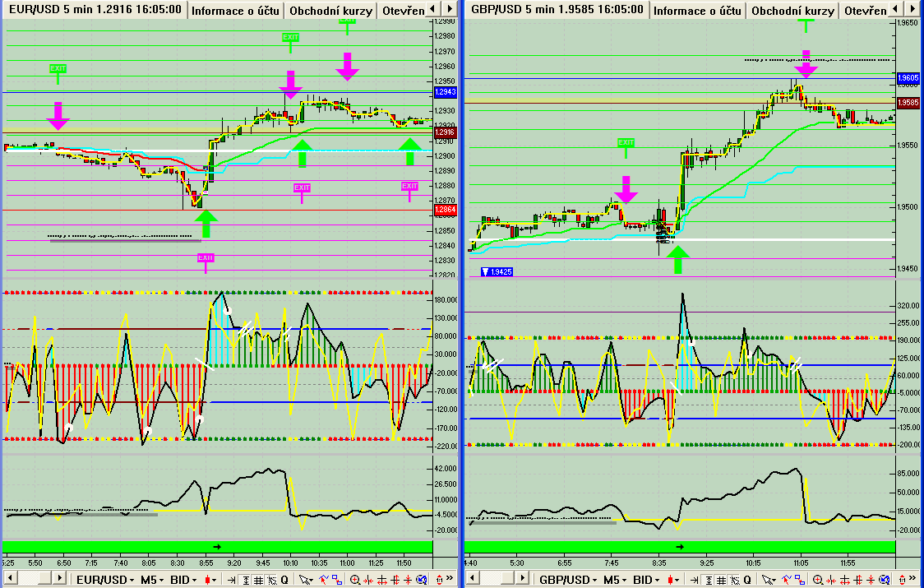
Task: Pick the blue object tool on EUR/USD toolbar
Action: (x=337, y=580)
